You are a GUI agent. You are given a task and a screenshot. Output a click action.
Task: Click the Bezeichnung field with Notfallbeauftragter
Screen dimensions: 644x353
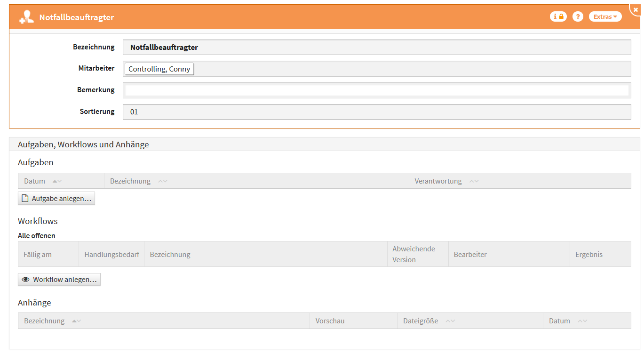click(376, 48)
